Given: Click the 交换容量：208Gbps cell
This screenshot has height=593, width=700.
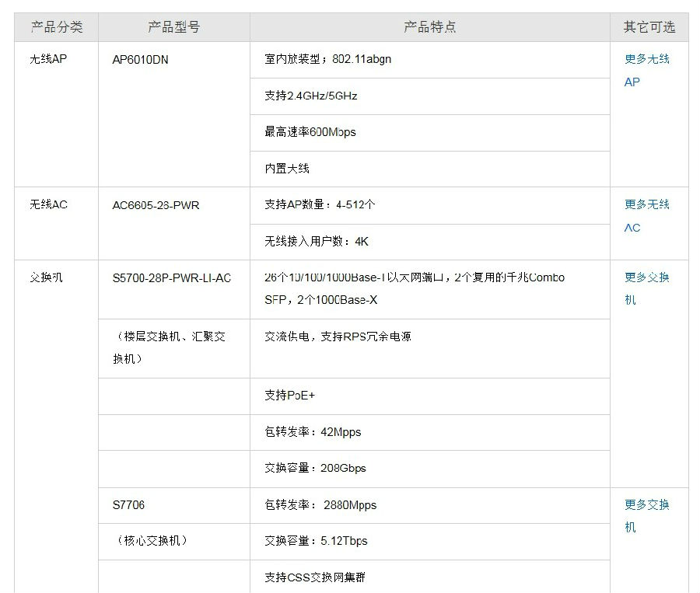Looking at the screenshot, I should (314, 469).
